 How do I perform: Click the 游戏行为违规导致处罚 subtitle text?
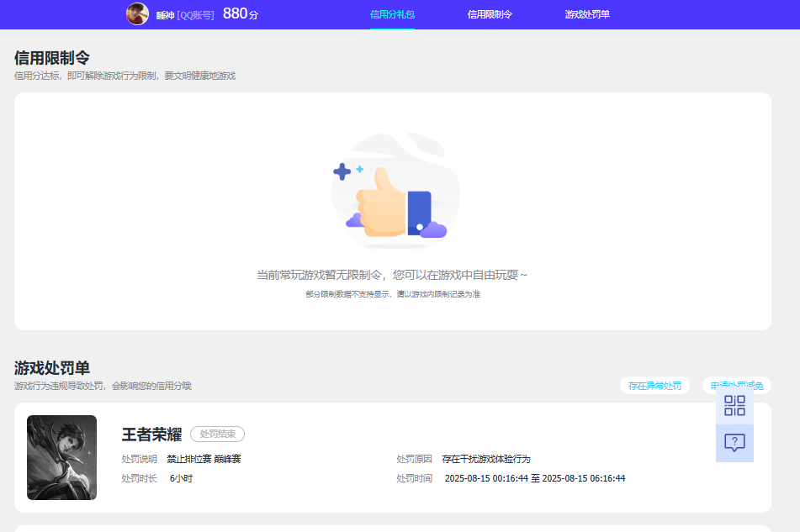[103, 386]
